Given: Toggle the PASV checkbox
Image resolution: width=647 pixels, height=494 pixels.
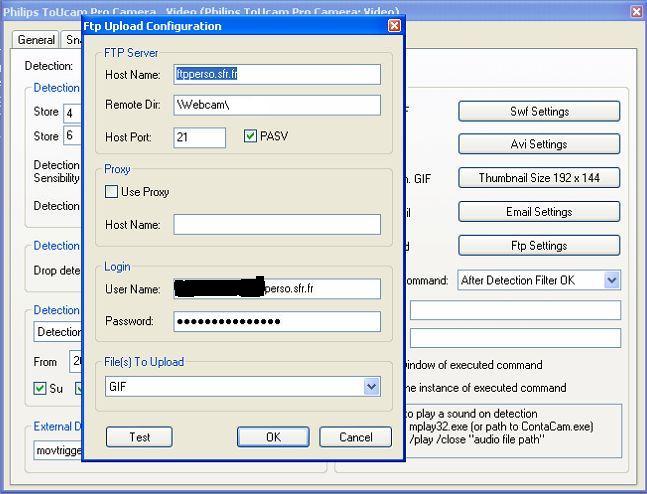Looking at the screenshot, I should pyautogui.click(x=250, y=136).
